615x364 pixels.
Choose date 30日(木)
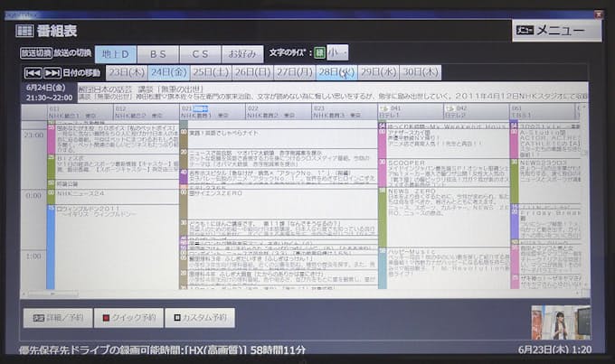click(x=420, y=72)
